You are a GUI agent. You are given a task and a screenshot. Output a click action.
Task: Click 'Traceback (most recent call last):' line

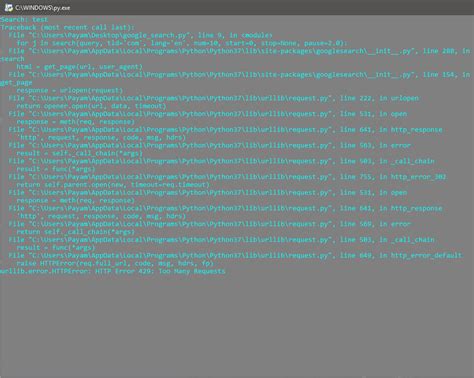pyautogui.click(x=67, y=27)
